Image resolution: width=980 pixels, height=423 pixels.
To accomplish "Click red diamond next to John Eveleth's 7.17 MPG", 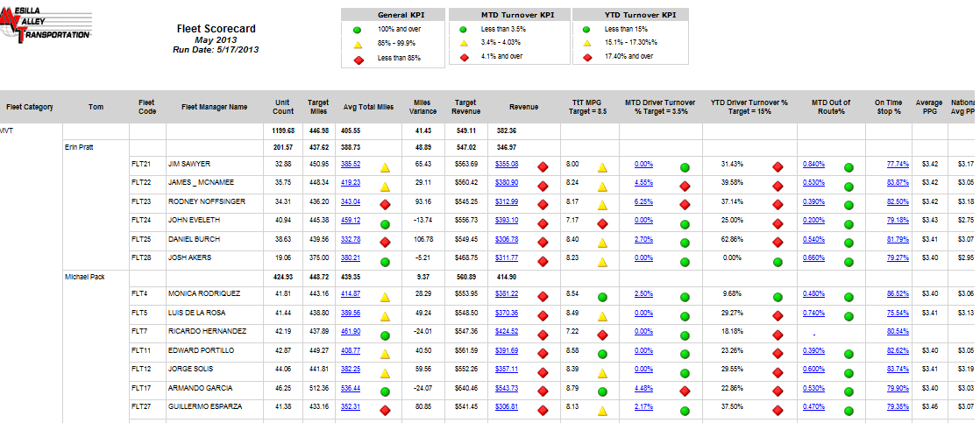I will pyautogui.click(x=602, y=221).
